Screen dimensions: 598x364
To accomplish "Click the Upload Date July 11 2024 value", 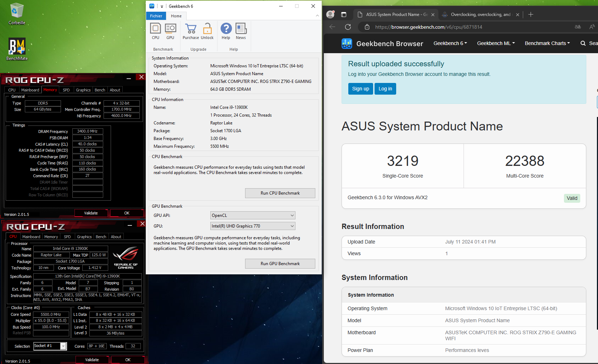I will (470, 242).
